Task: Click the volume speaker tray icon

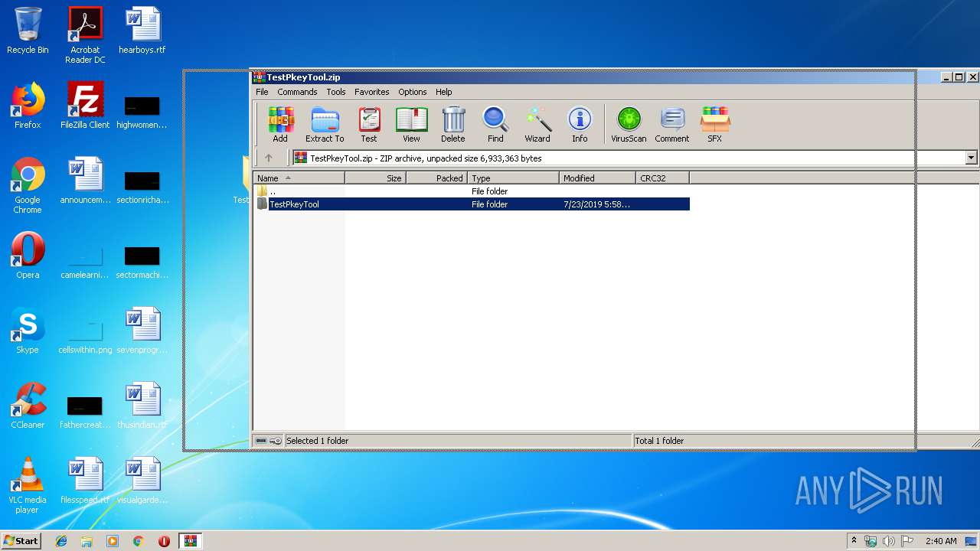Action: pyautogui.click(x=888, y=541)
